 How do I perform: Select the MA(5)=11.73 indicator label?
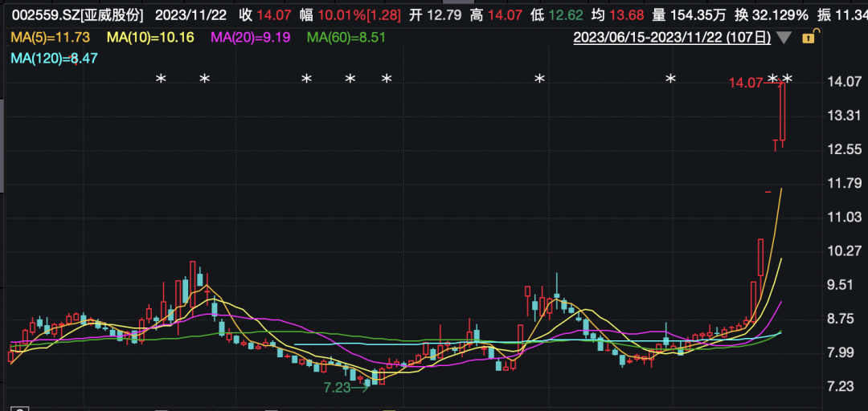[51, 38]
